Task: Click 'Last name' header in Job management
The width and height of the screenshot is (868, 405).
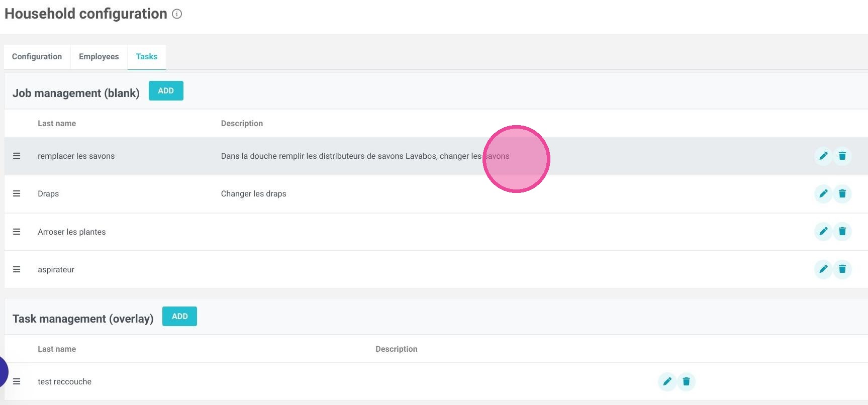Action: coord(57,123)
